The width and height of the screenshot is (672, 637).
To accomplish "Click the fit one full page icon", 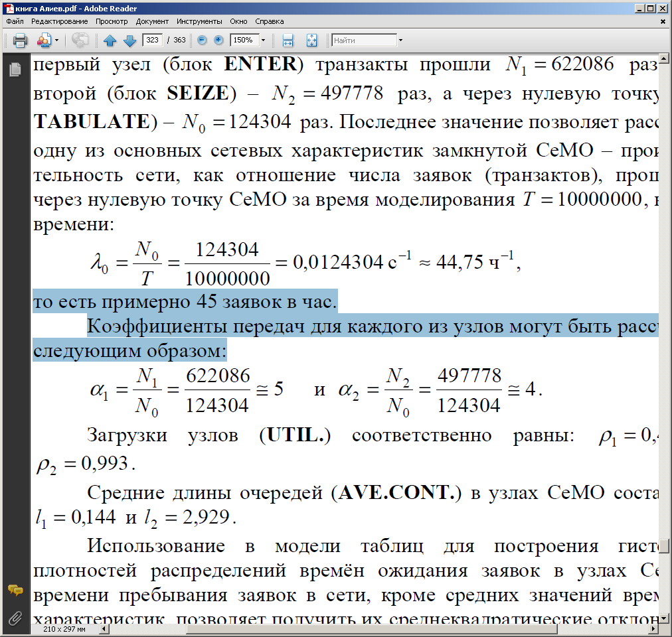I will [312, 40].
